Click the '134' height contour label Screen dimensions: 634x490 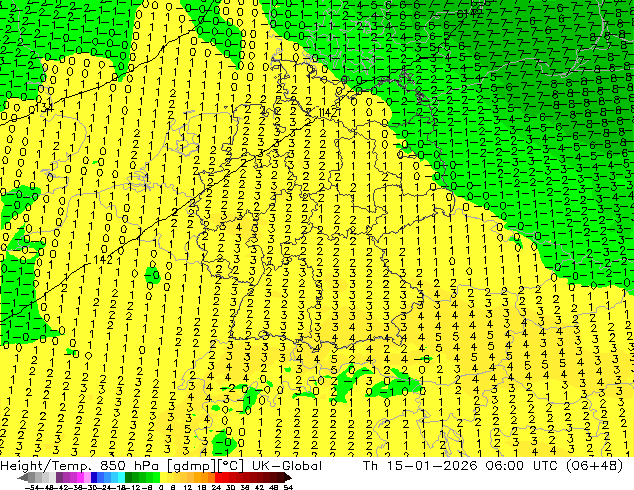click(x=44, y=109)
